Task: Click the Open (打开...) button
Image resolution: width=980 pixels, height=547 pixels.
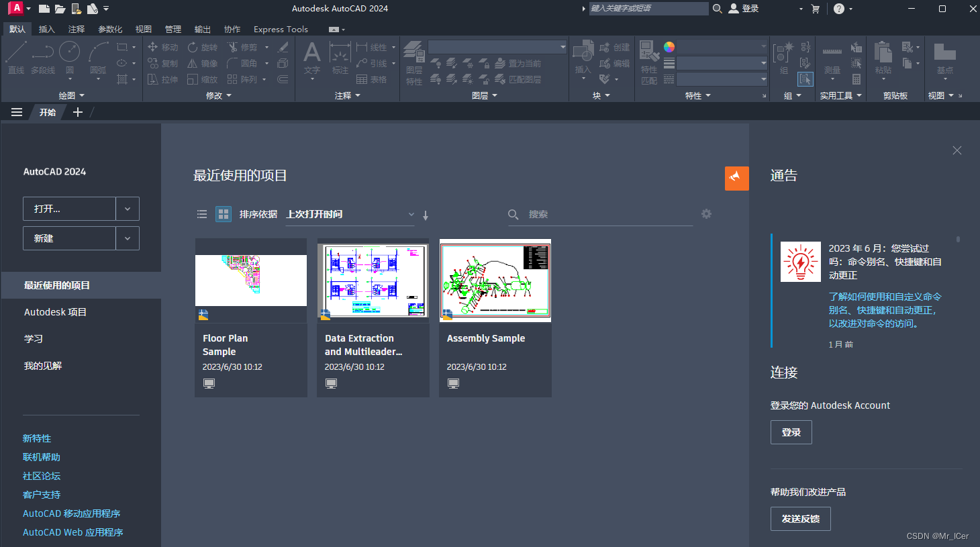Action: [69, 209]
